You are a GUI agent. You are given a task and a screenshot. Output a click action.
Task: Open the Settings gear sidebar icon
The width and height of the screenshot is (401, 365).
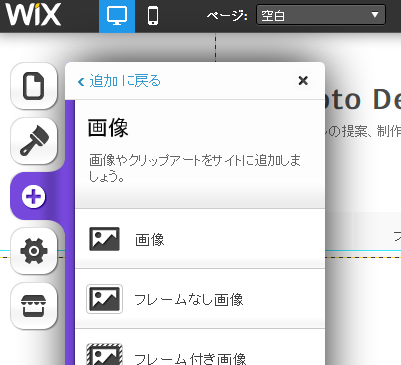[x=34, y=251]
